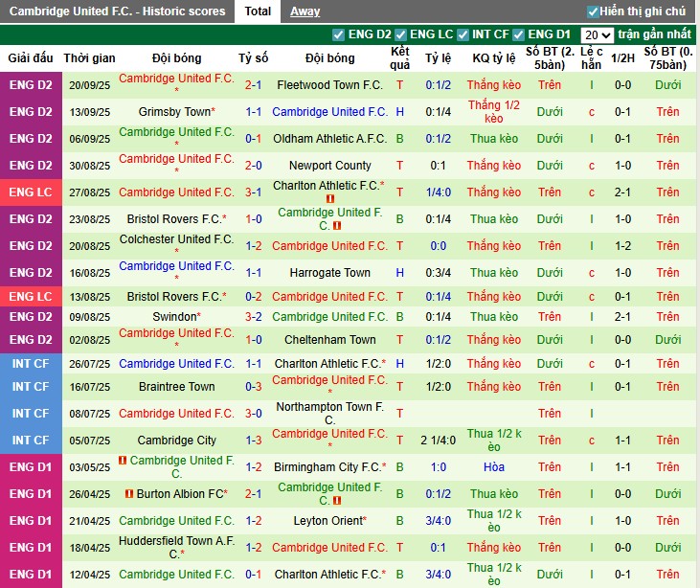Open Braintree Town team link
This screenshot has height=588, width=700.
tap(177, 387)
